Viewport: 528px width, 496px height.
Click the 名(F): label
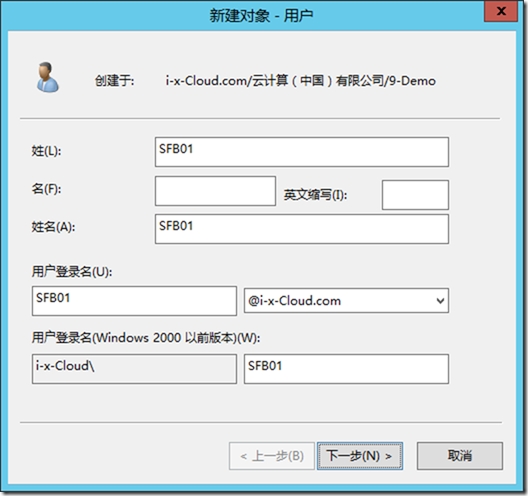pos(46,189)
